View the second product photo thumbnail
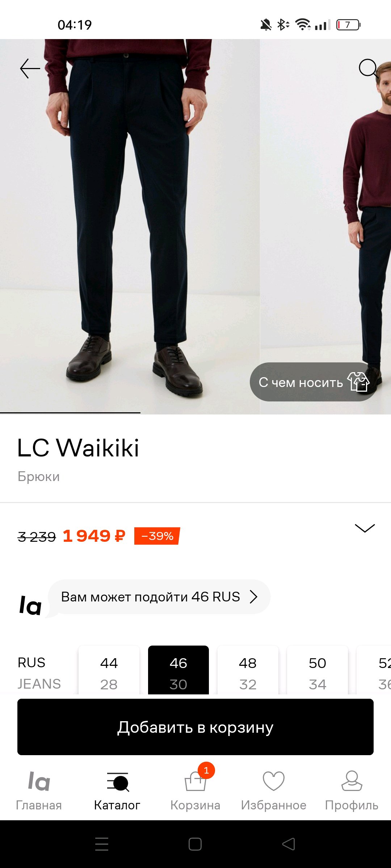391x868 pixels. pos(326,226)
